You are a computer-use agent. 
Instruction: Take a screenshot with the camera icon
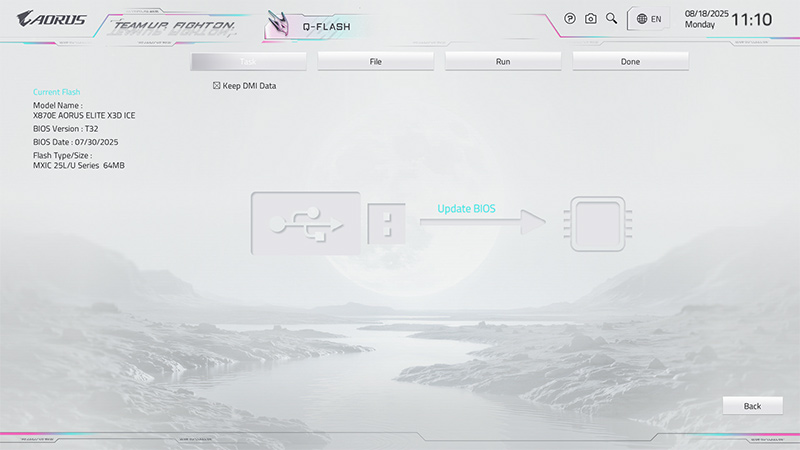click(x=591, y=19)
